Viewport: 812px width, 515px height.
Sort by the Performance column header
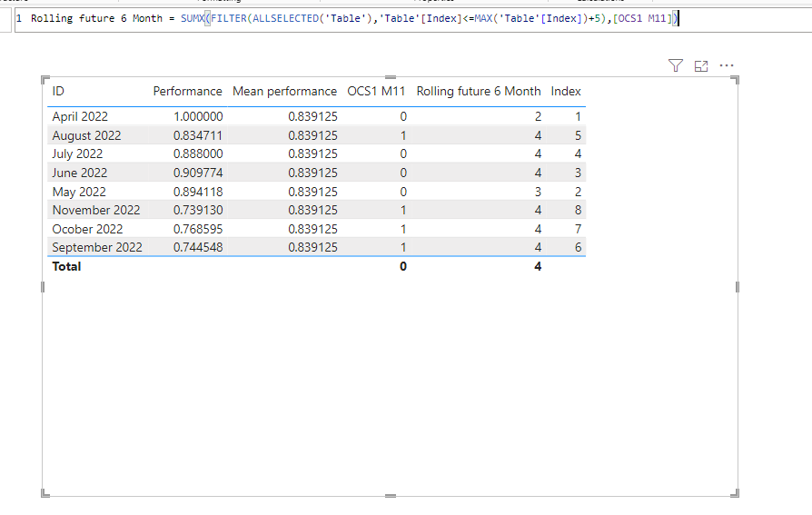coord(187,91)
